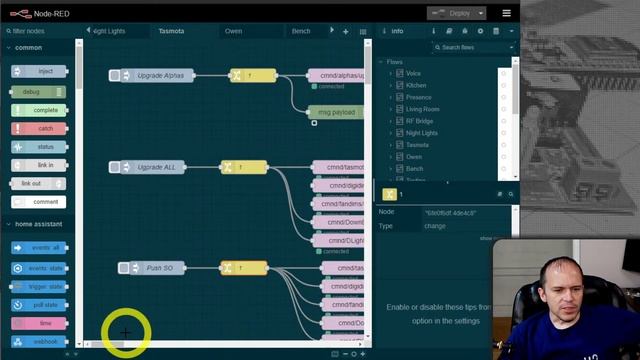Expand the Presence flow in tree
The image size is (640, 360).
click(391, 97)
